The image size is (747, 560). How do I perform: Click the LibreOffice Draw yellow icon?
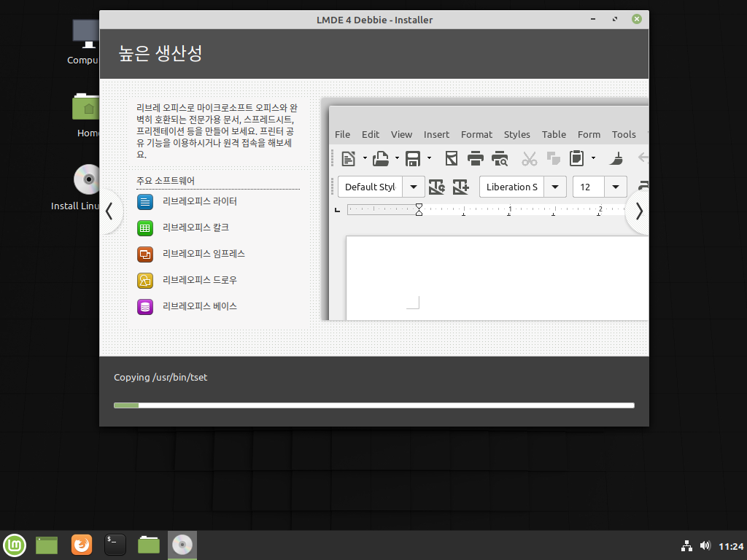click(x=145, y=281)
